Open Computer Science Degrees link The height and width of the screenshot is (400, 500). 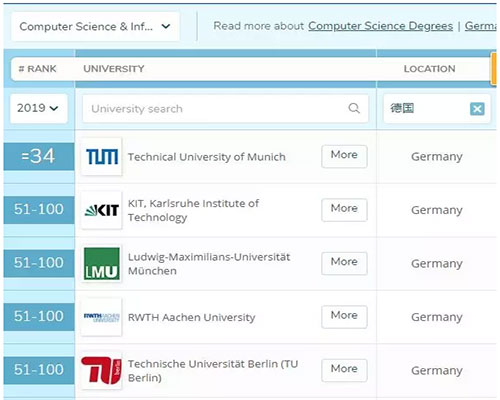click(380, 26)
